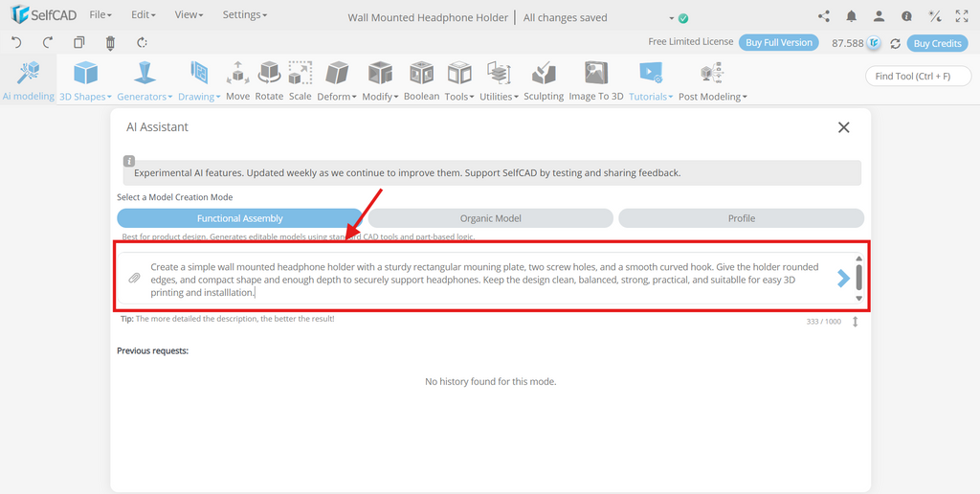
Task: Click the small info badge on notice
Action: pyautogui.click(x=129, y=161)
